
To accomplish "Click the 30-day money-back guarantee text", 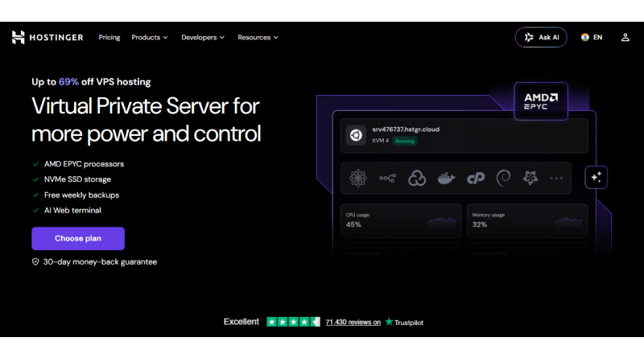I will point(100,262).
